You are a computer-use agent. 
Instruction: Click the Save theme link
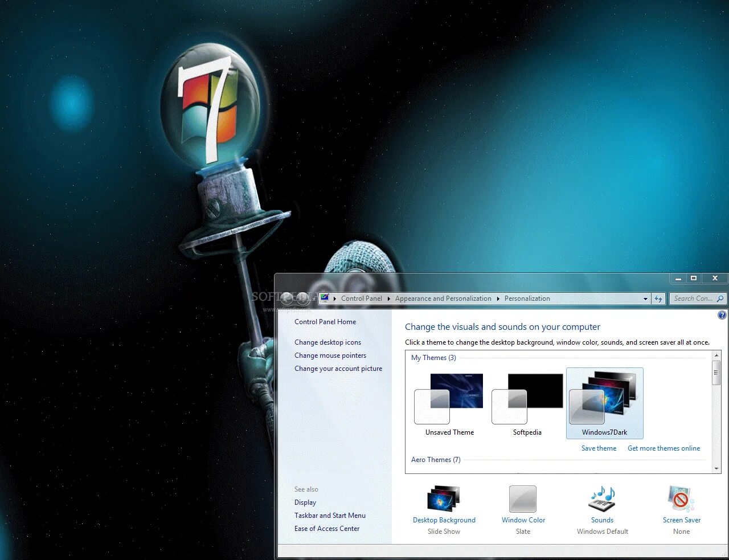pos(599,448)
